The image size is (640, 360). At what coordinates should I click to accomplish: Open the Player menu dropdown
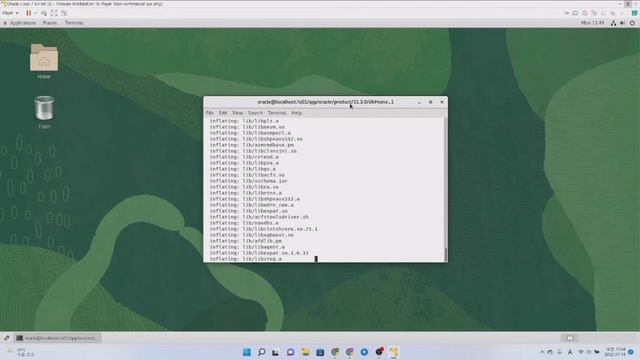[x=10, y=13]
